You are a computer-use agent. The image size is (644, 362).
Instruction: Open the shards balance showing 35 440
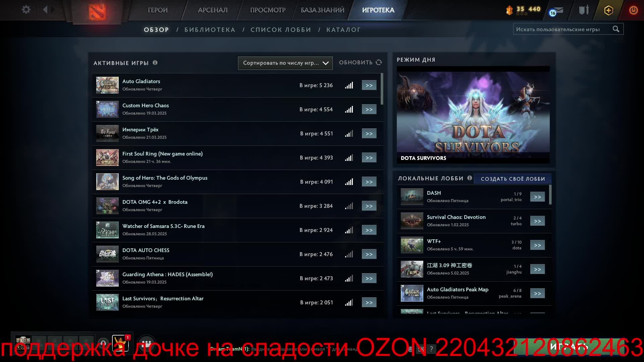pyautogui.click(x=523, y=10)
